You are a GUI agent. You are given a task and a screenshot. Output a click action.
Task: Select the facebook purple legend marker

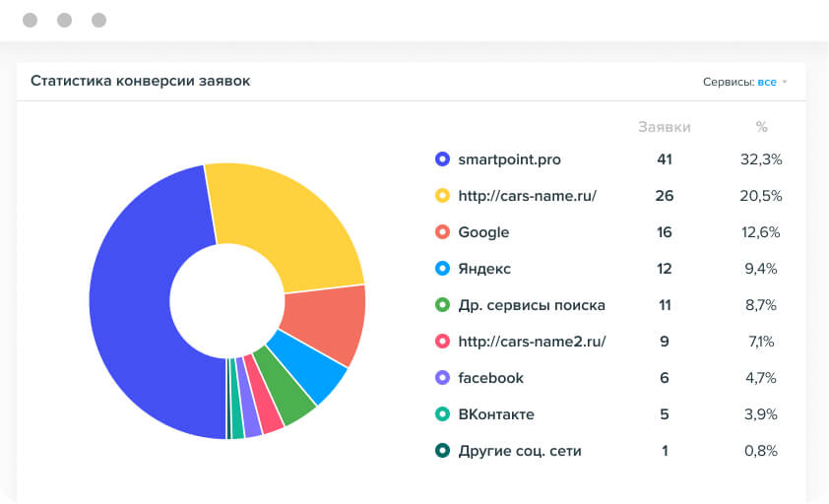pyautogui.click(x=442, y=378)
